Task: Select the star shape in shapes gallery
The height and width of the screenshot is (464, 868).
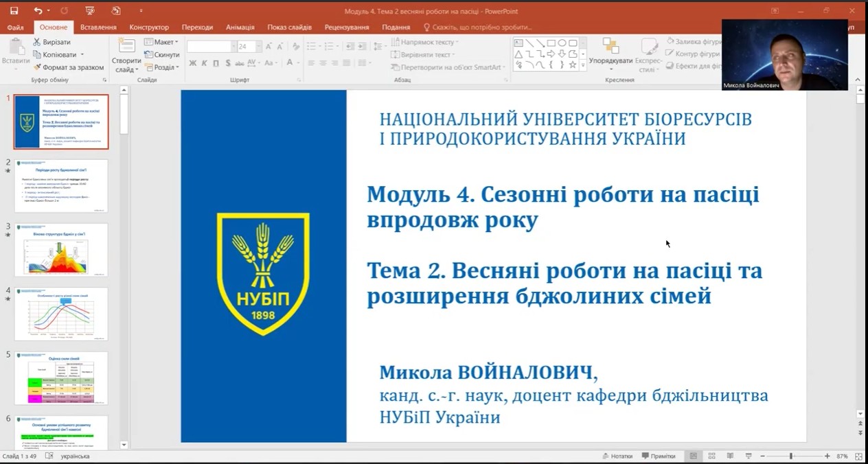Action: click(x=572, y=65)
